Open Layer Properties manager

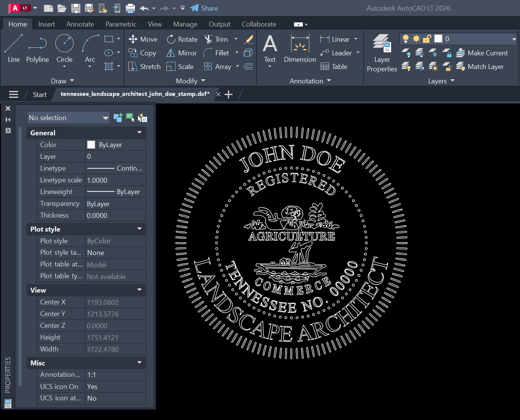(x=382, y=53)
